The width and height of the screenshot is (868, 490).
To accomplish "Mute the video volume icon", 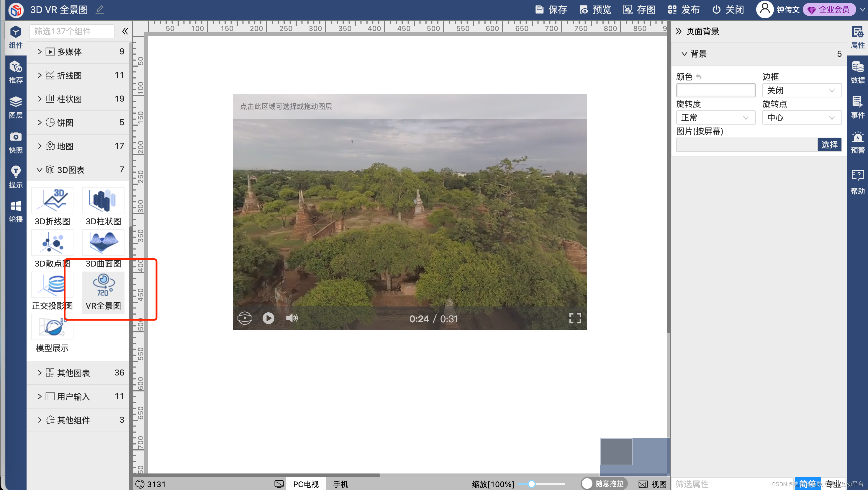I will [x=291, y=318].
